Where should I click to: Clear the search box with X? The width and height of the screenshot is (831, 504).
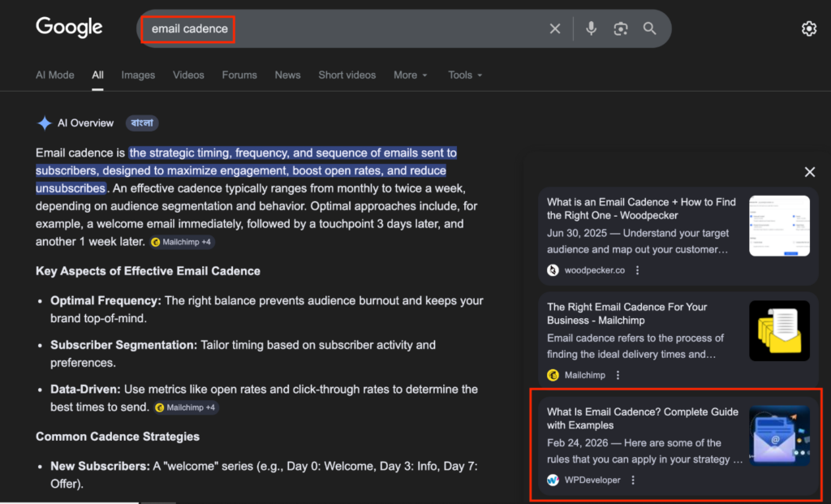point(555,28)
